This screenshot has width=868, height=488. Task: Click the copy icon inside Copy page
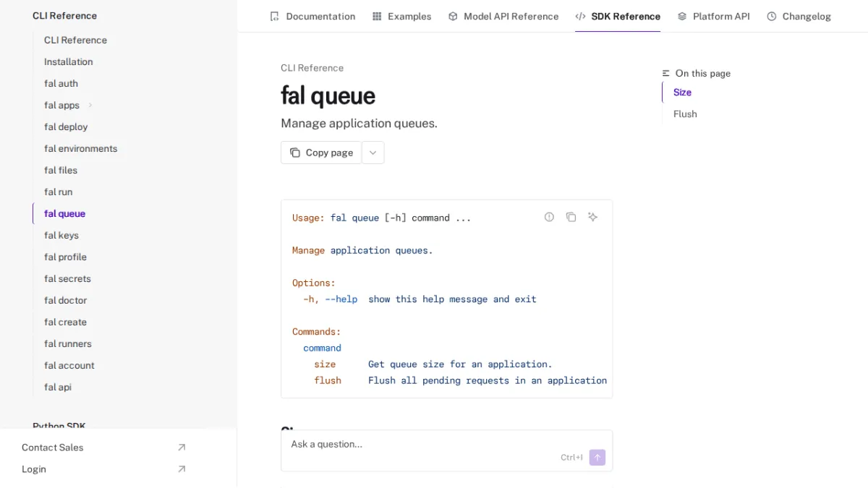pyautogui.click(x=295, y=153)
